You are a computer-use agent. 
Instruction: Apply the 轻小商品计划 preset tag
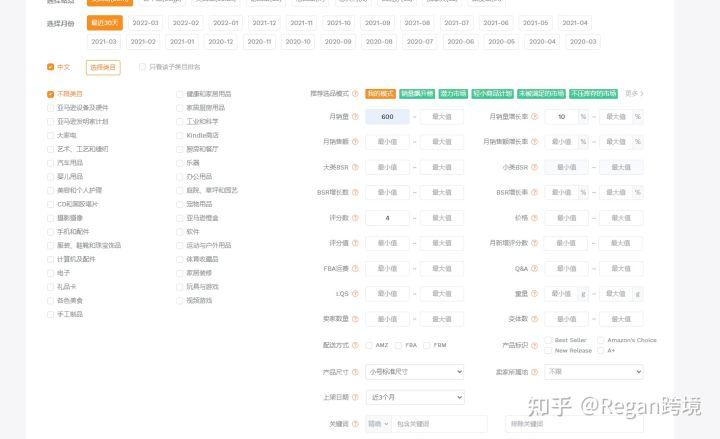click(x=492, y=94)
